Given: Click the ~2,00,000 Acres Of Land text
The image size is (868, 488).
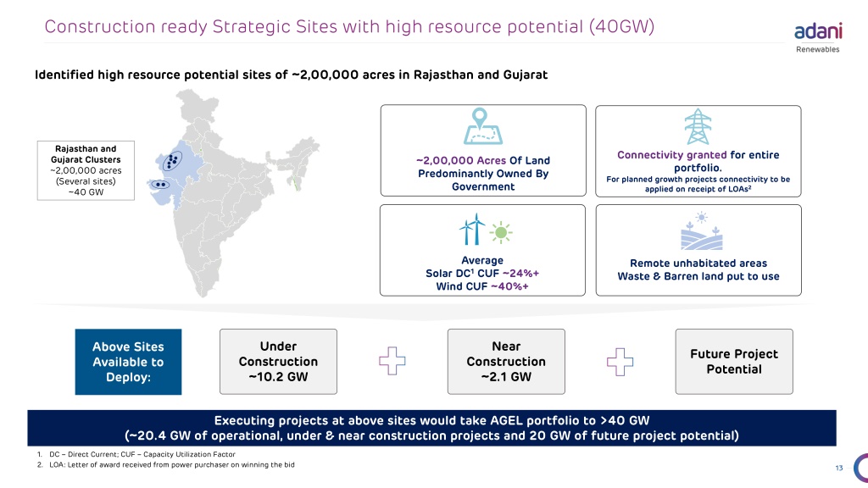Looking at the screenshot, I should point(482,160).
